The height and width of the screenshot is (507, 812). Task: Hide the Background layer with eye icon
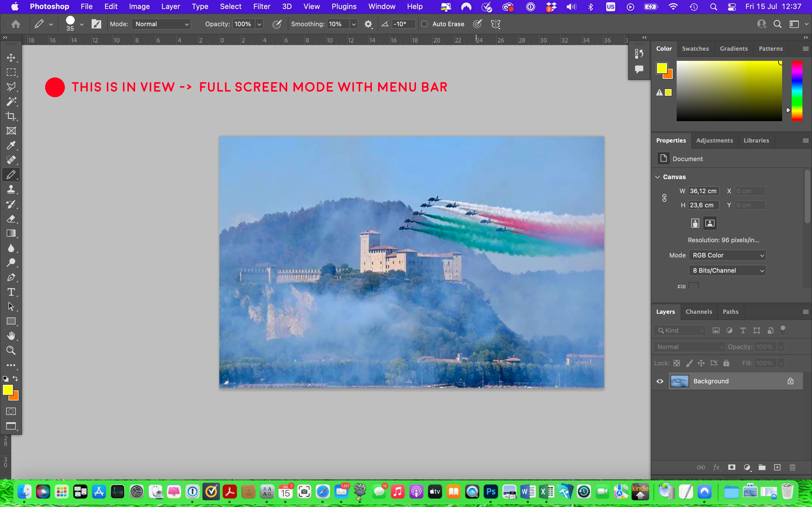[660, 381]
